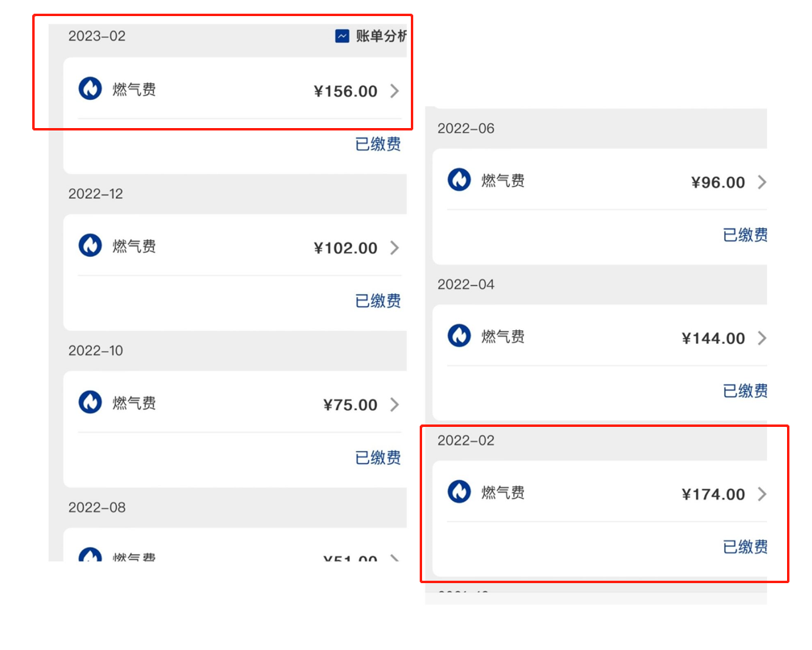The width and height of the screenshot is (812, 650).
Task: Click the flame icon in the 2022-04 bill
Action: (459, 336)
